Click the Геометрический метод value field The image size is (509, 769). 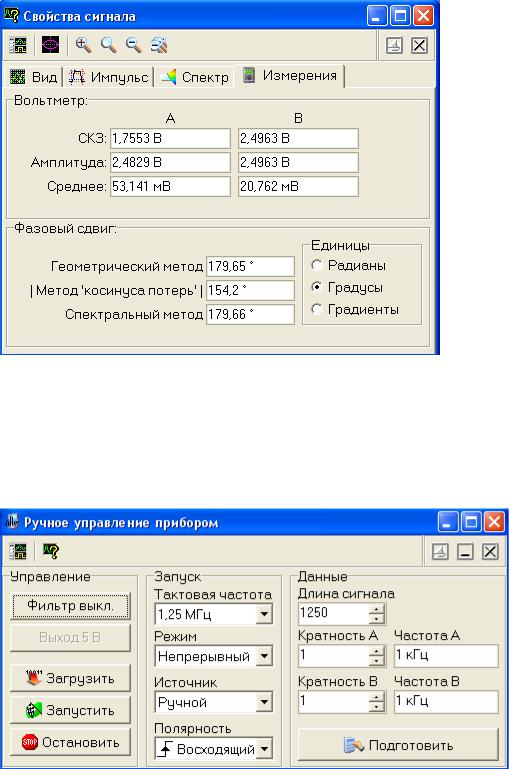[x=250, y=267]
